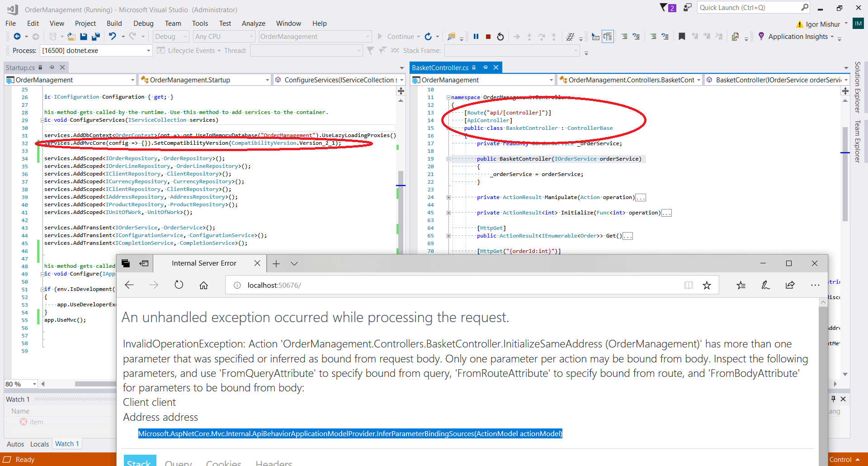
Task: Select the Watch 1 tab
Action: (67, 444)
